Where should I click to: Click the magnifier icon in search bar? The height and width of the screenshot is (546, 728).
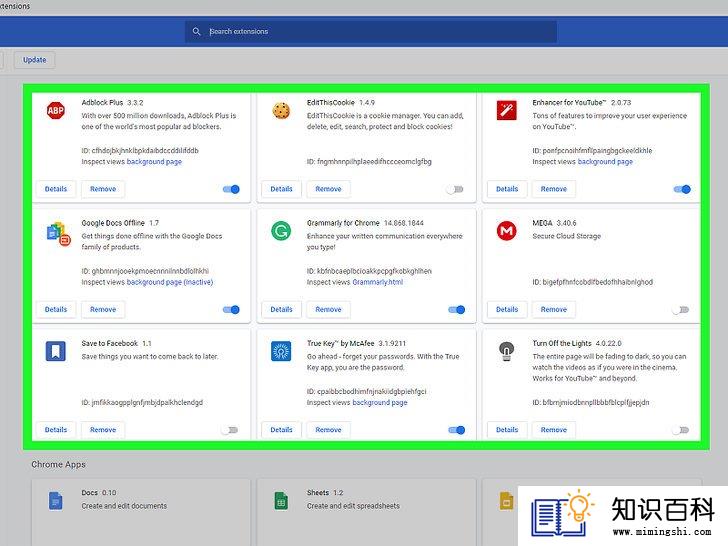(x=196, y=31)
